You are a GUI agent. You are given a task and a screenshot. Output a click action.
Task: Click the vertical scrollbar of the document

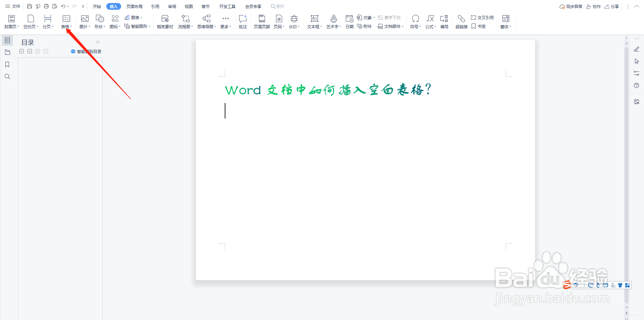[626, 175]
